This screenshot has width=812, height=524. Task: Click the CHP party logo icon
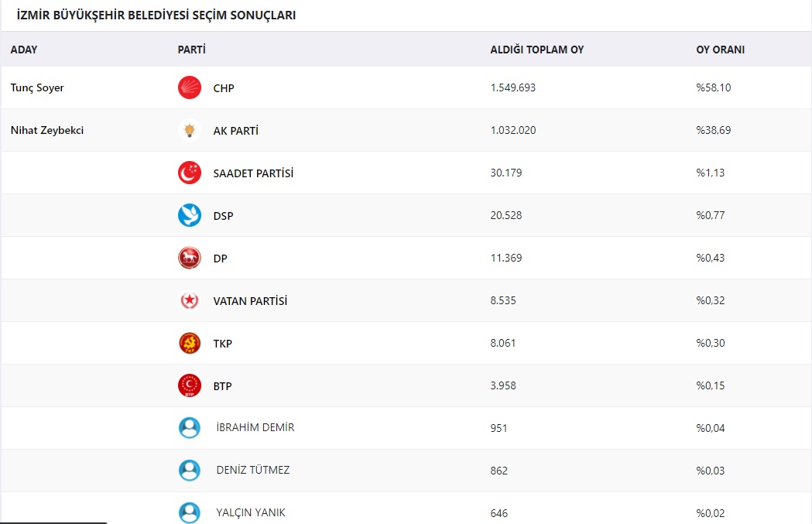(x=190, y=87)
